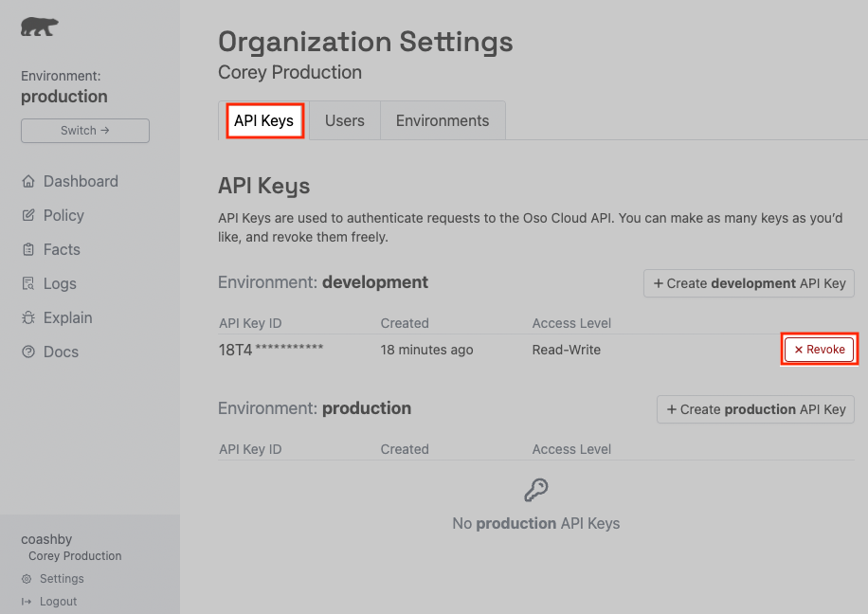Switch to the Users tab
Image resolution: width=868 pixels, height=614 pixels.
[x=345, y=121]
